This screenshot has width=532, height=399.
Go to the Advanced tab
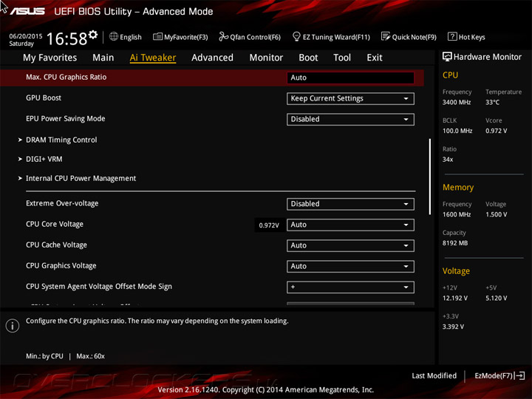point(212,58)
